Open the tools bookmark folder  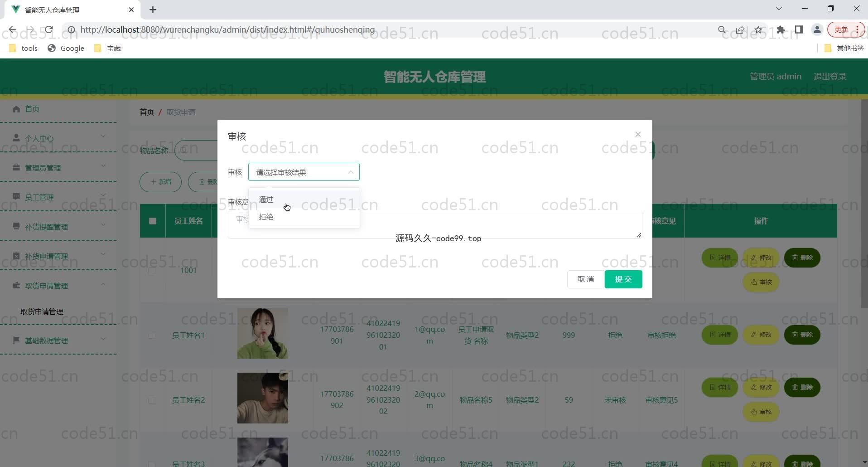[24, 48]
